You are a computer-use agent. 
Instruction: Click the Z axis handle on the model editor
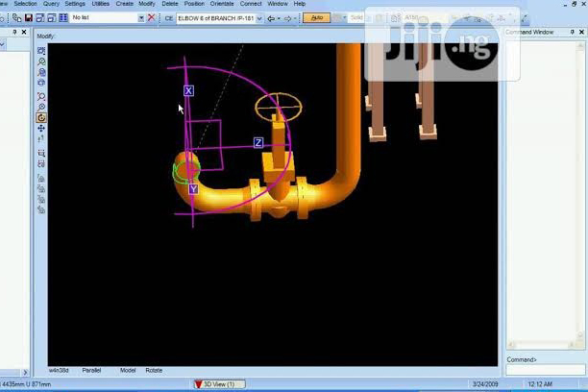click(x=258, y=143)
